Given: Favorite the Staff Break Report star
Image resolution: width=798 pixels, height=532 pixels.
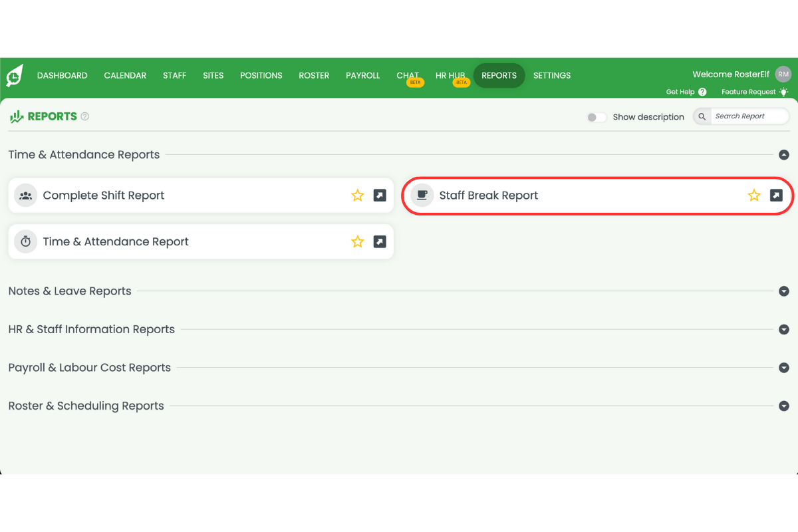Looking at the screenshot, I should (753, 195).
